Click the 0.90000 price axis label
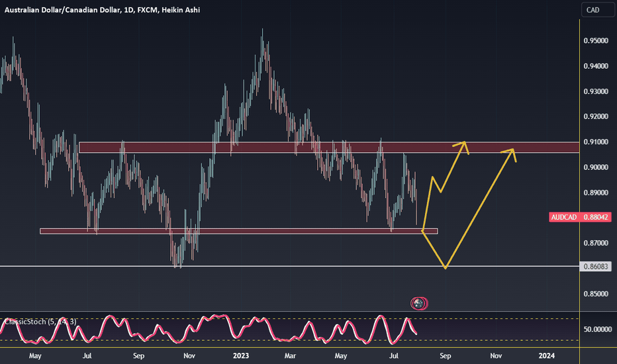This screenshot has width=617, height=364. [596, 167]
